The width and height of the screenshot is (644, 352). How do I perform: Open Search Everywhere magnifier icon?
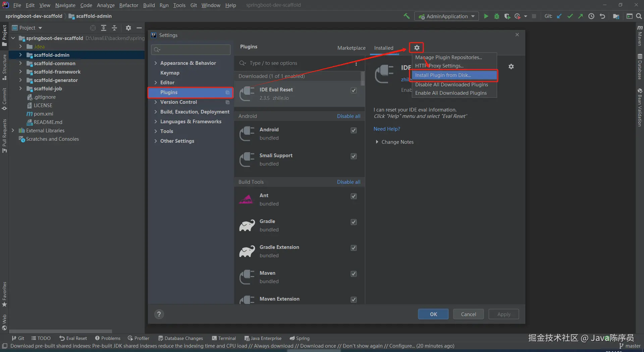click(x=639, y=16)
